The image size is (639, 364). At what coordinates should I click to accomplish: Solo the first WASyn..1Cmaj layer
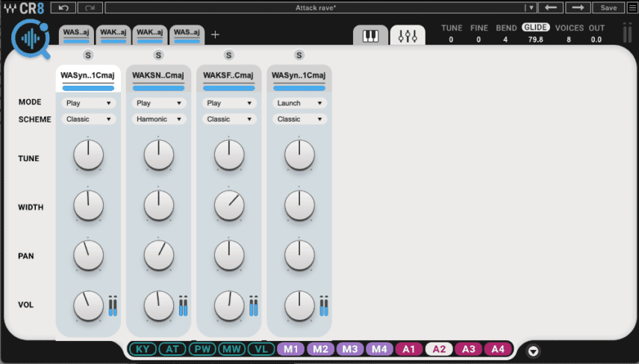tap(88, 55)
